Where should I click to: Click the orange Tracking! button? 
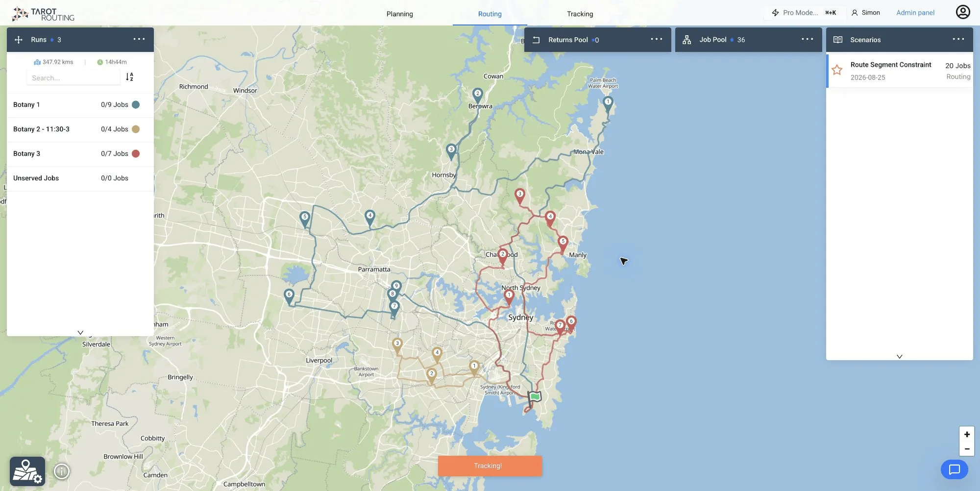[490, 466]
